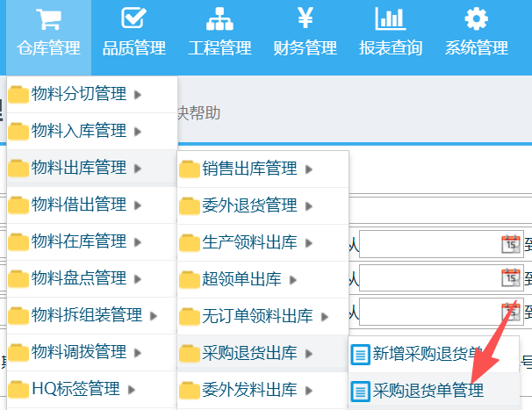Open the bottom calendar date picker icon

click(x=510, y=312)
